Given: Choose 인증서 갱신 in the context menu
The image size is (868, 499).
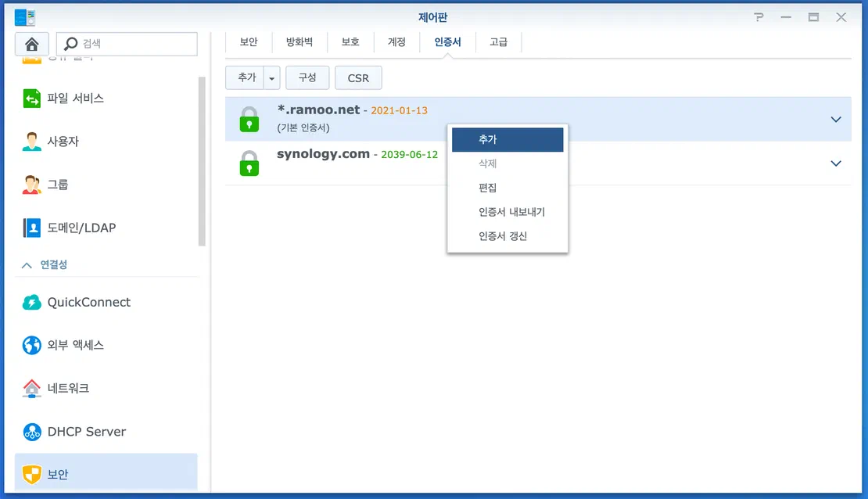Looking at the screenshot, I should coord(508,236).
